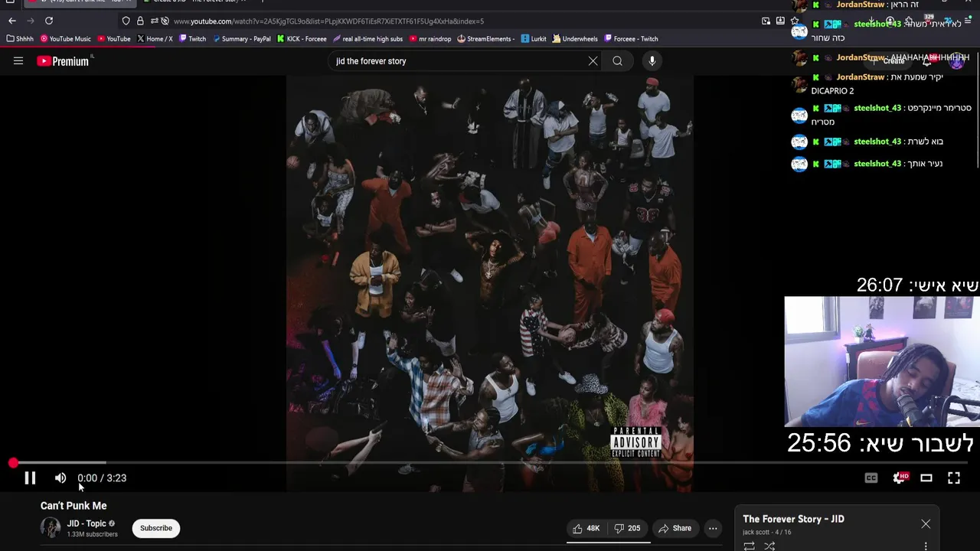980x551 pixels.
Task: Open the Shhhh bookmarks folder
Action: (20, 39)
